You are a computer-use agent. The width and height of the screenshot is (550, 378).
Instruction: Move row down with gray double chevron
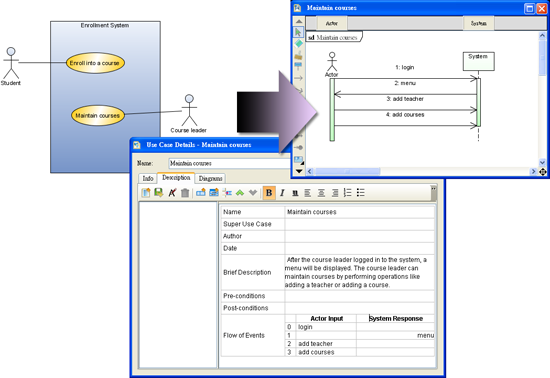[x=253, y=193]
